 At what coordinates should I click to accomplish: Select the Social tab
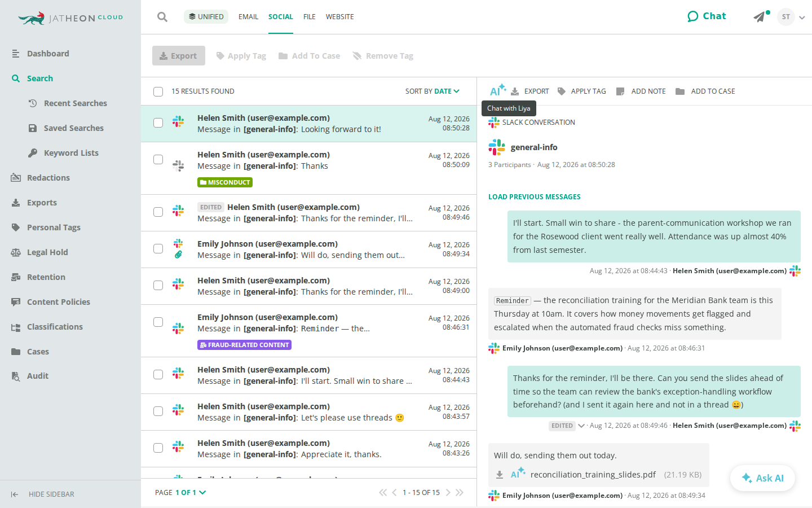(x=281, y=17)
